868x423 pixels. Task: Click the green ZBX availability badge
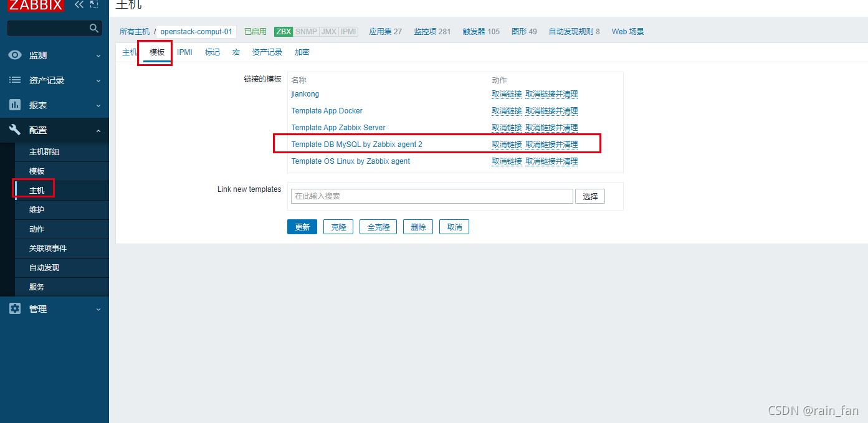coord(284,31)
